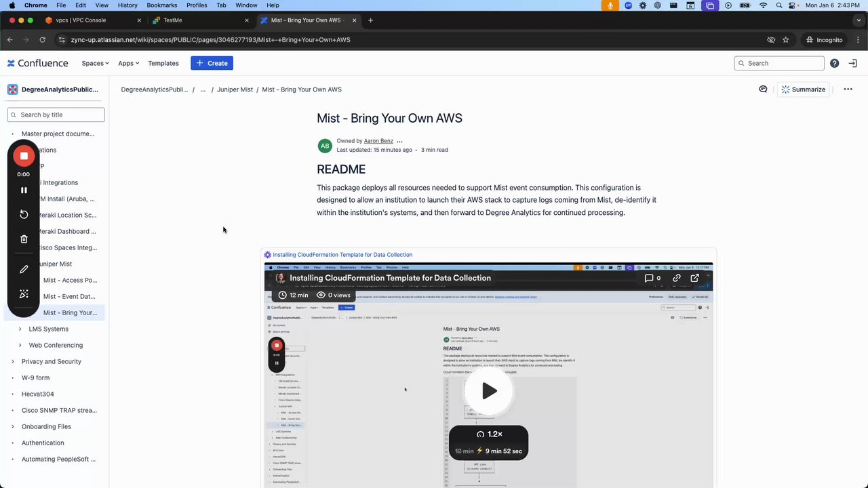Screen dimensions: 868x488
Task: Click the Wi-Fi status icon
Action: [763, 5]
